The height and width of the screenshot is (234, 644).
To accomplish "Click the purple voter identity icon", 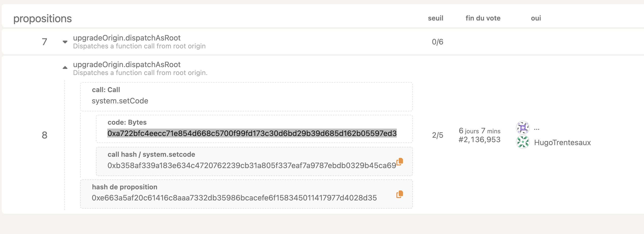I will pyautogui.click(x=523, y=128).
